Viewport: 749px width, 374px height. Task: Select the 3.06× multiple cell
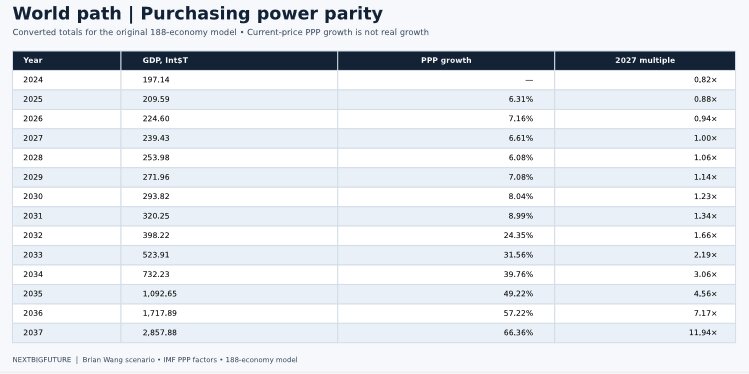click(645, 275)
